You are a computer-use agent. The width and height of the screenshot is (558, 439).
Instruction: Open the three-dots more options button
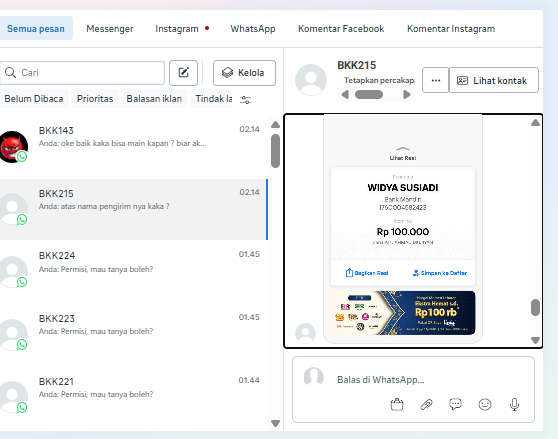point(436,80)
